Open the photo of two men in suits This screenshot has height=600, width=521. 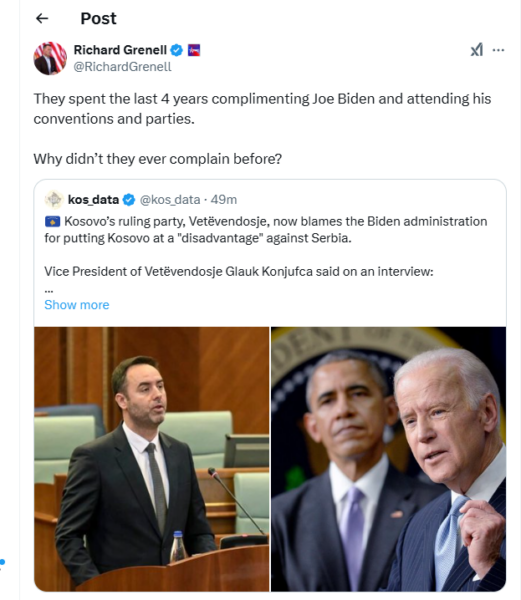388,459
